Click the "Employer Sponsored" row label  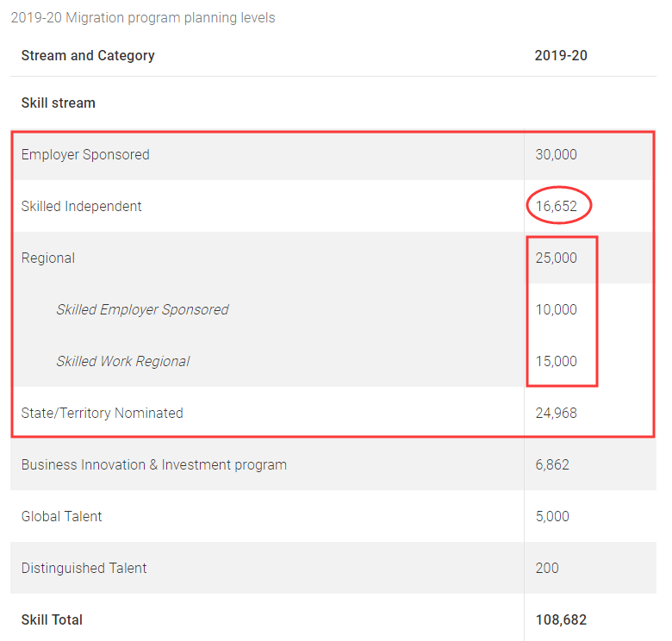[x=85, y=154]
